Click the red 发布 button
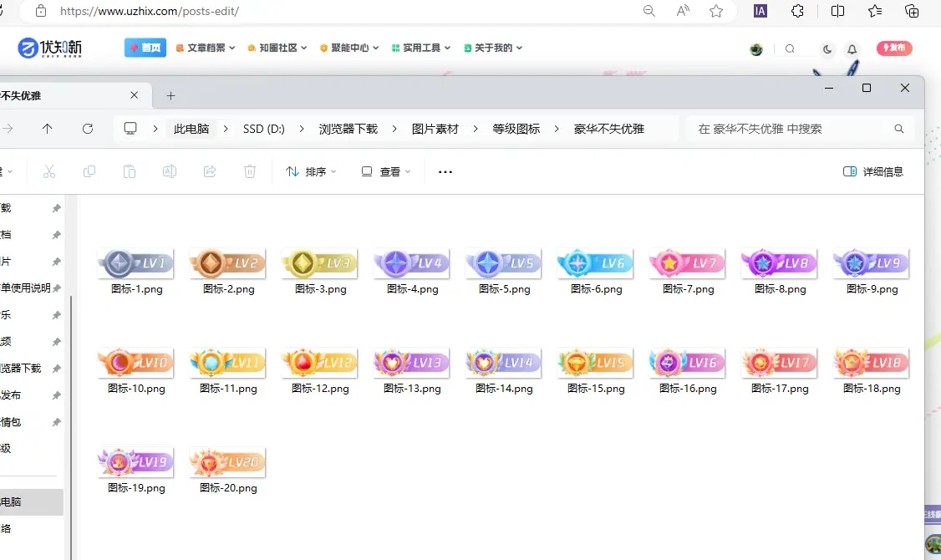 (894, 48)
